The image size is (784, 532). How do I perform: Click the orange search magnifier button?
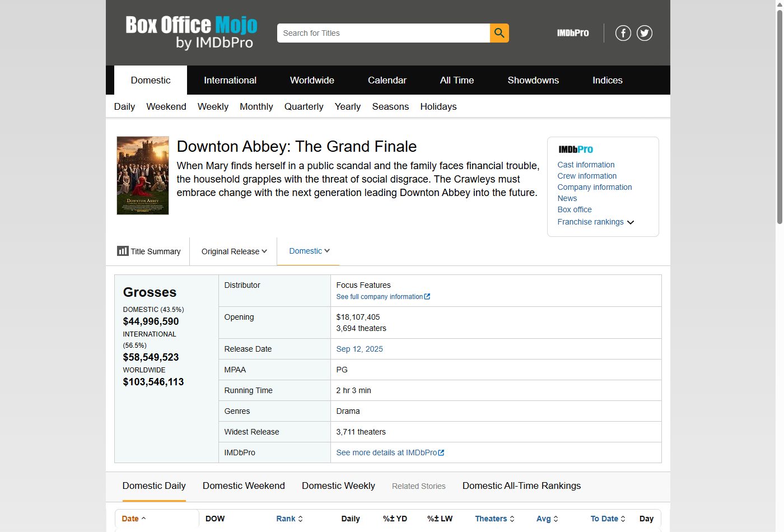pyautogui.click(x=500, y=33)
